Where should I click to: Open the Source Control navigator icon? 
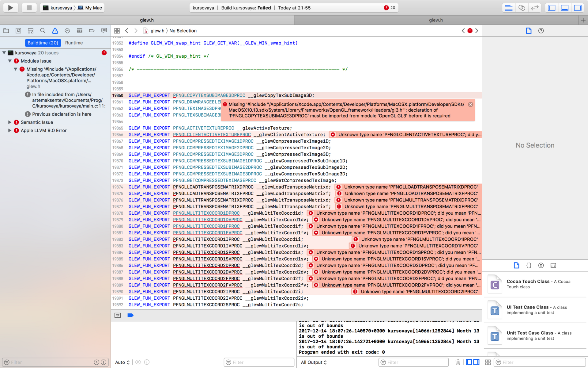click(x=18, y=31)
